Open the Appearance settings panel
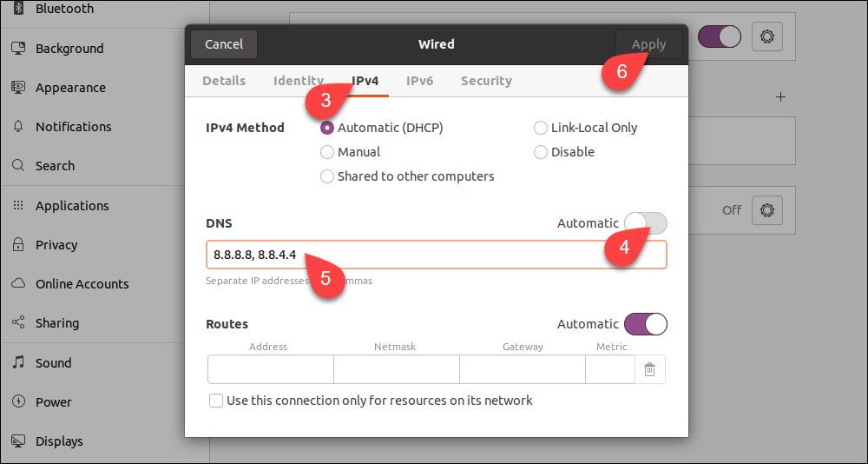868x464 pixels. [69, 88]
